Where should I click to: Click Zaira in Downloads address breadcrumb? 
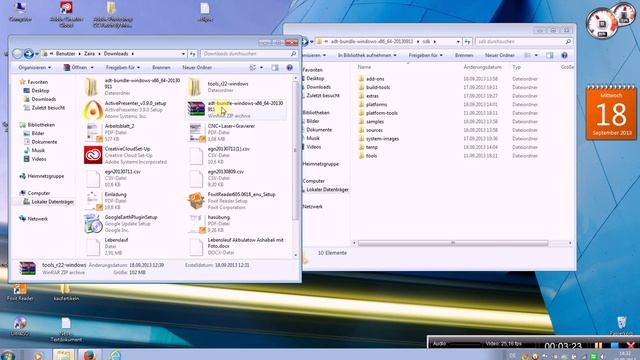click(89, 53)
